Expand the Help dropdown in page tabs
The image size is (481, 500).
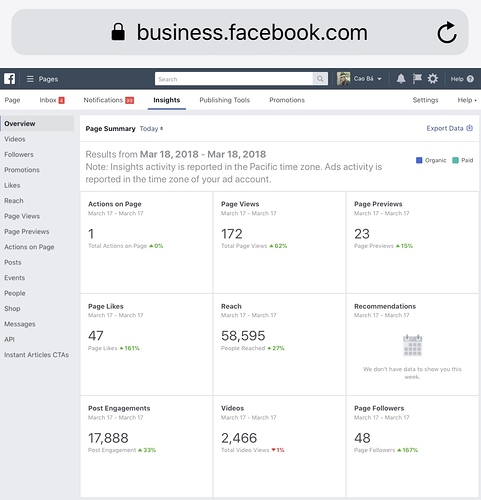tap(467, 100)
